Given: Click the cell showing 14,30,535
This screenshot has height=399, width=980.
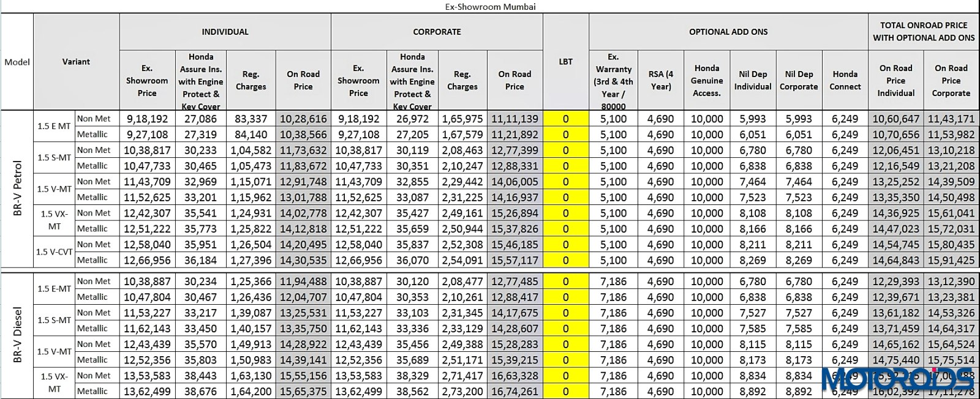Looking at the screenshot, I should [303, 260].
